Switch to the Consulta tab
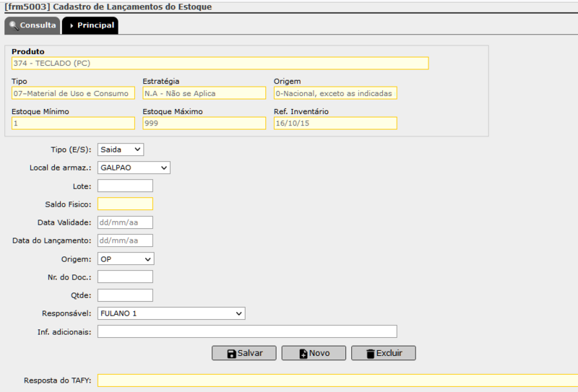This screenshot has width=578, height=392. 32,25
